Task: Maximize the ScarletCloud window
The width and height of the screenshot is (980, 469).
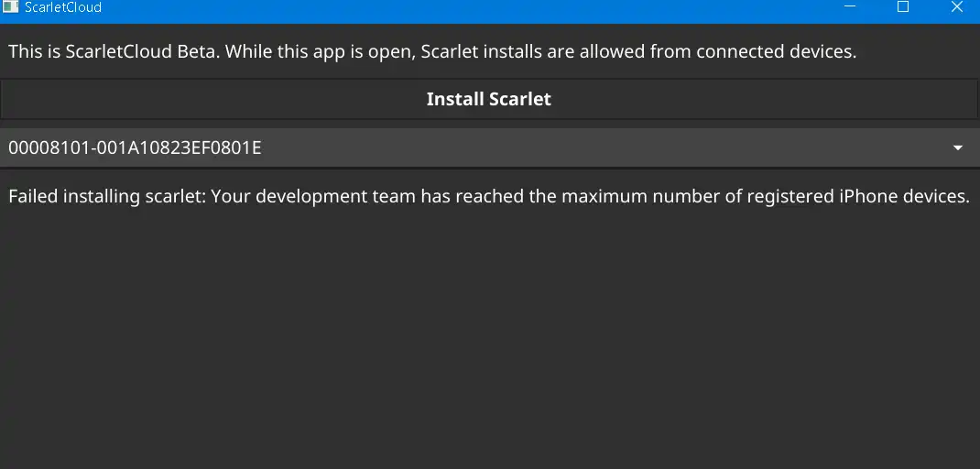Action: point(902,7)
